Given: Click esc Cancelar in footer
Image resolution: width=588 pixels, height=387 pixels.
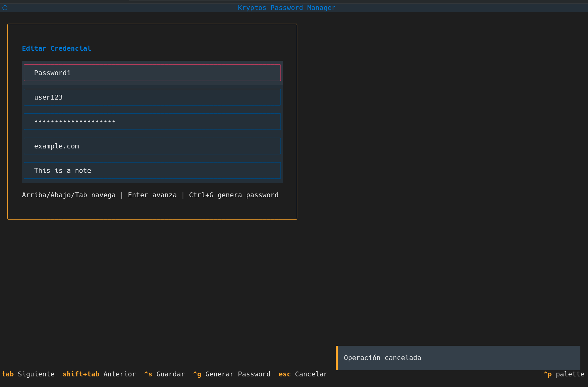Looking at the screenshot, I should (x=303, y=374).
